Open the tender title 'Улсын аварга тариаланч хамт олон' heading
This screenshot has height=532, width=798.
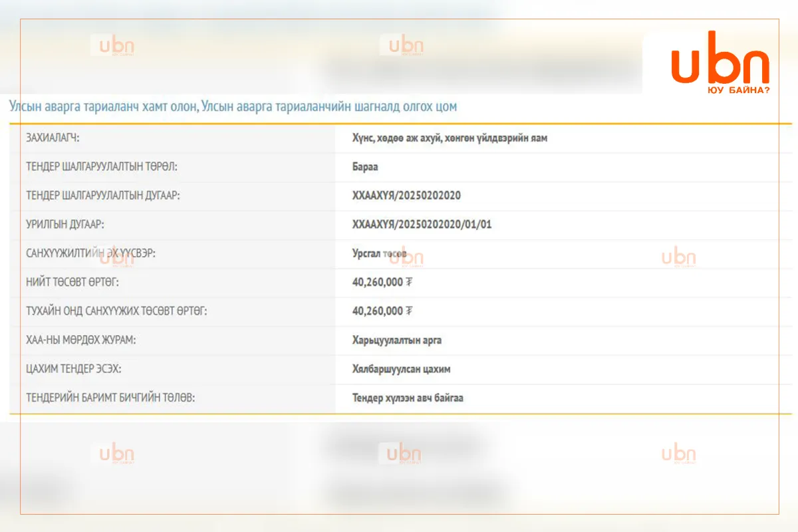(x=233, y=106)
